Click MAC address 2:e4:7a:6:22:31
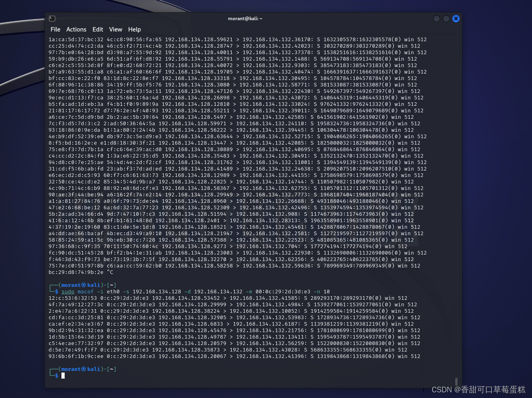This screenshot has width=532, height=398. [73, 311]
